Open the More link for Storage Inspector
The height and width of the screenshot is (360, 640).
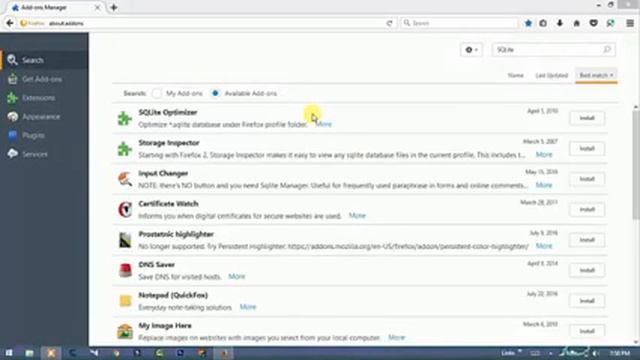(544, 155)
